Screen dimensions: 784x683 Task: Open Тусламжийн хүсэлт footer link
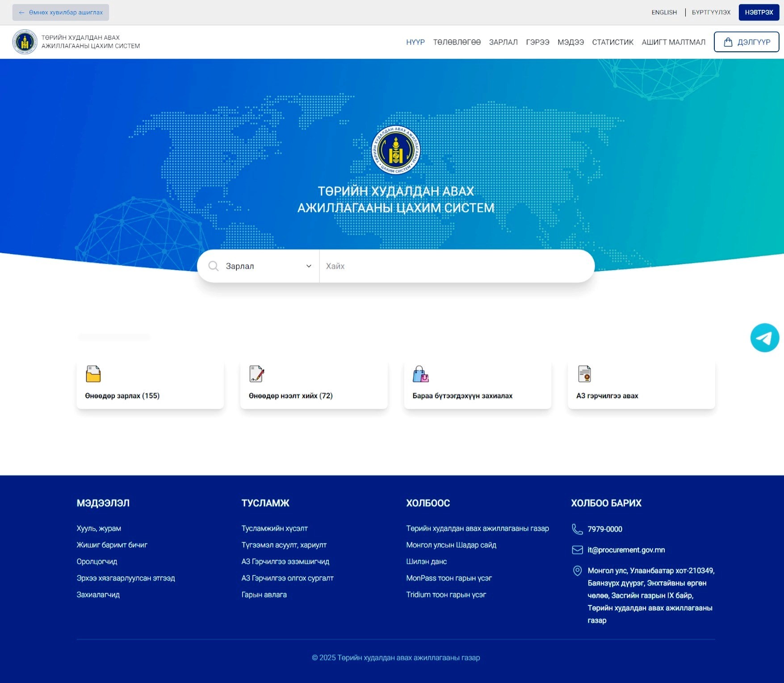(274, 529)
